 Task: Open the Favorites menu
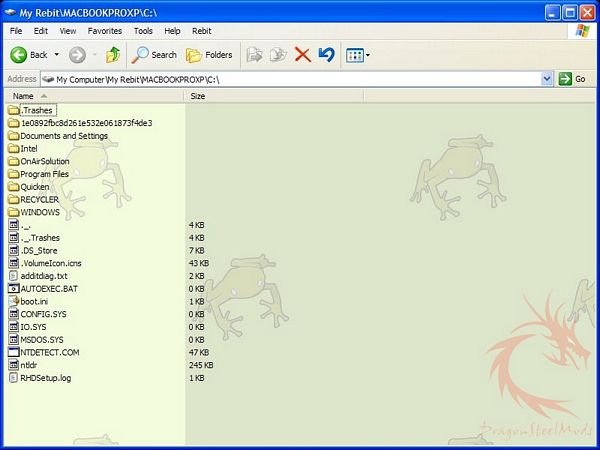[x=104, y=31]
